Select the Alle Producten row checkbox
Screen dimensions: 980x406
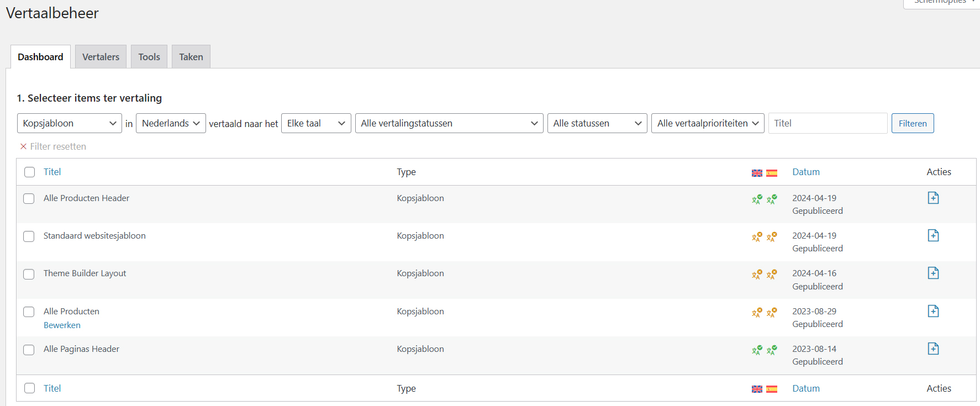pyautogui.click(x=29, y=312)
